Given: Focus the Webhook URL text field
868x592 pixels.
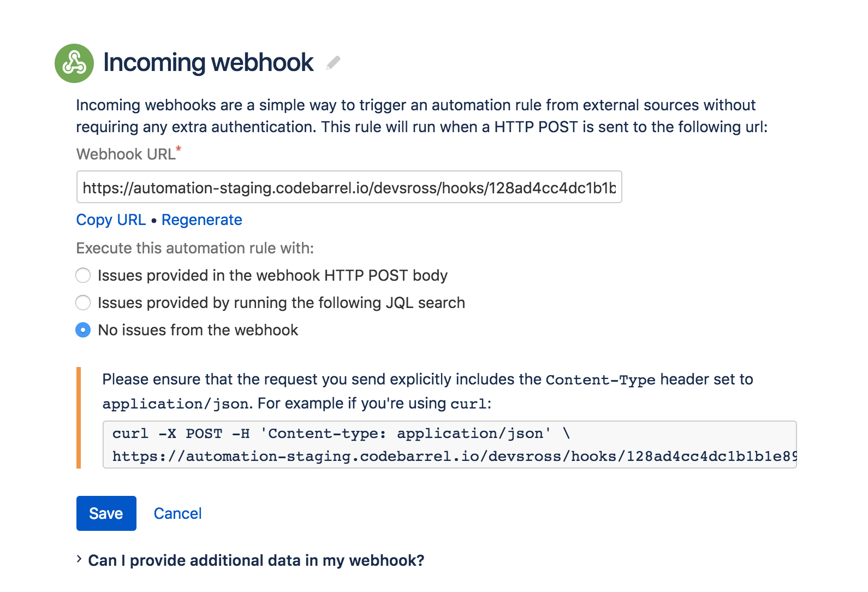Looking at the screenshot, I should (349, 187).
